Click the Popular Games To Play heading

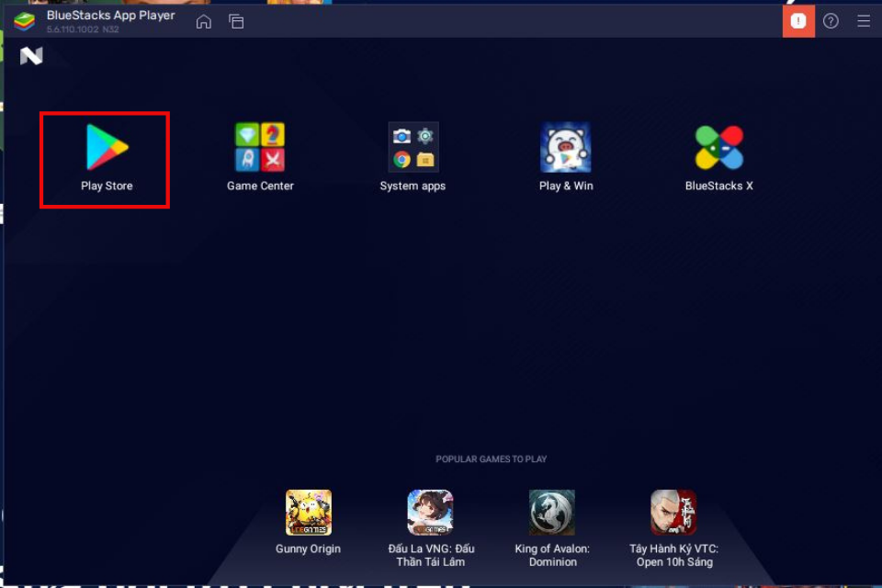point(491,459)
